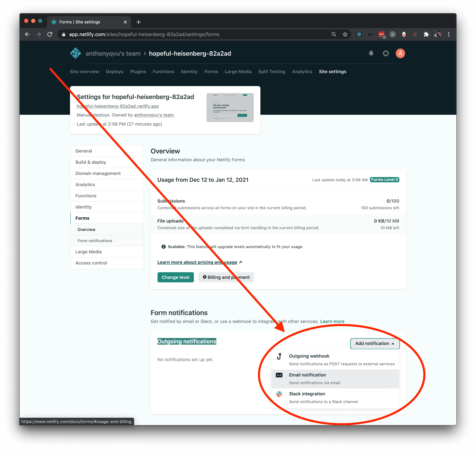
Task: Click the browser forward arrow
Action: click(38, 34)
